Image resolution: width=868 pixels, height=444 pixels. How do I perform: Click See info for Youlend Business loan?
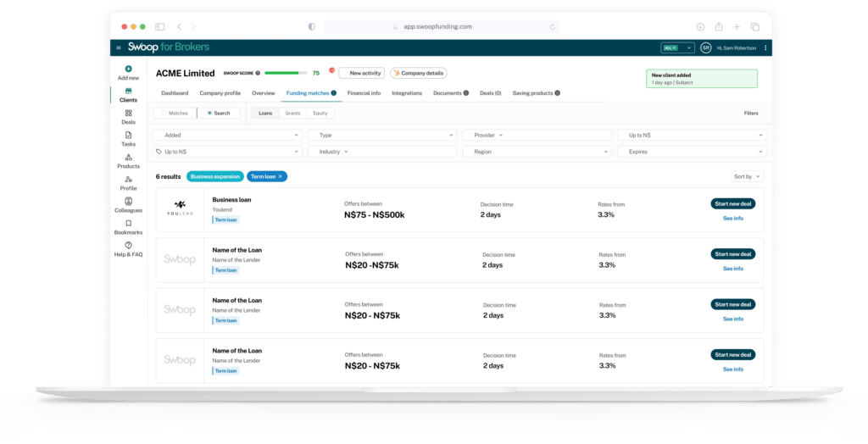[x=733, y=219]
